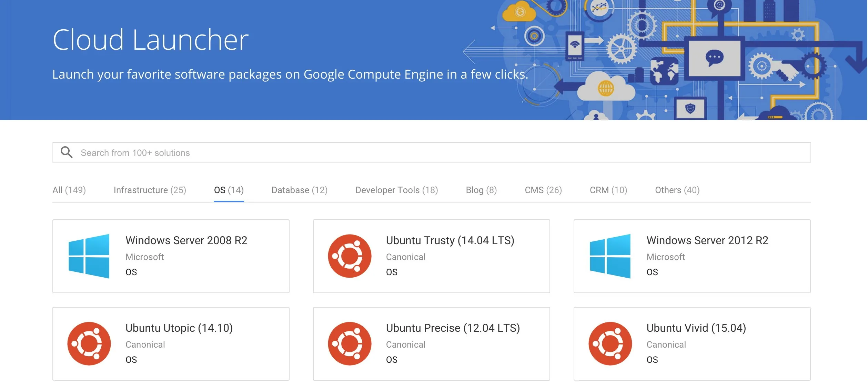Switch to the Database tab
This screenshot has height=389, width=868.
coord(299,190)
